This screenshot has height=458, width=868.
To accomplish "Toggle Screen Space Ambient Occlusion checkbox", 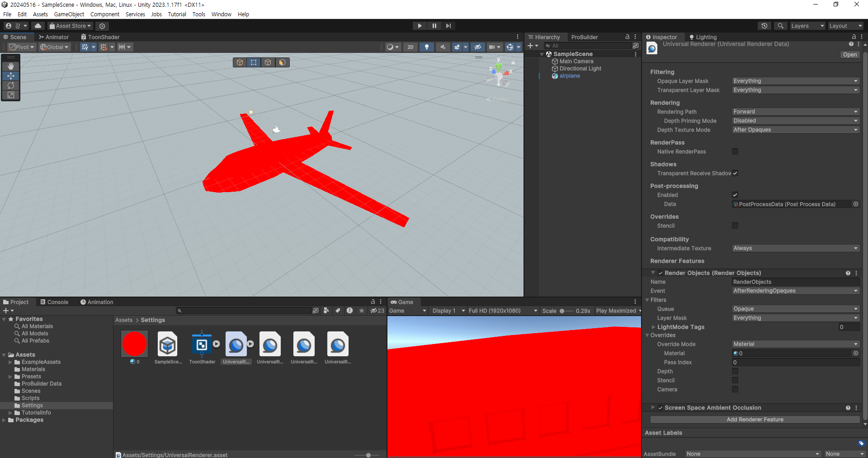I will (x=660, y=408).
